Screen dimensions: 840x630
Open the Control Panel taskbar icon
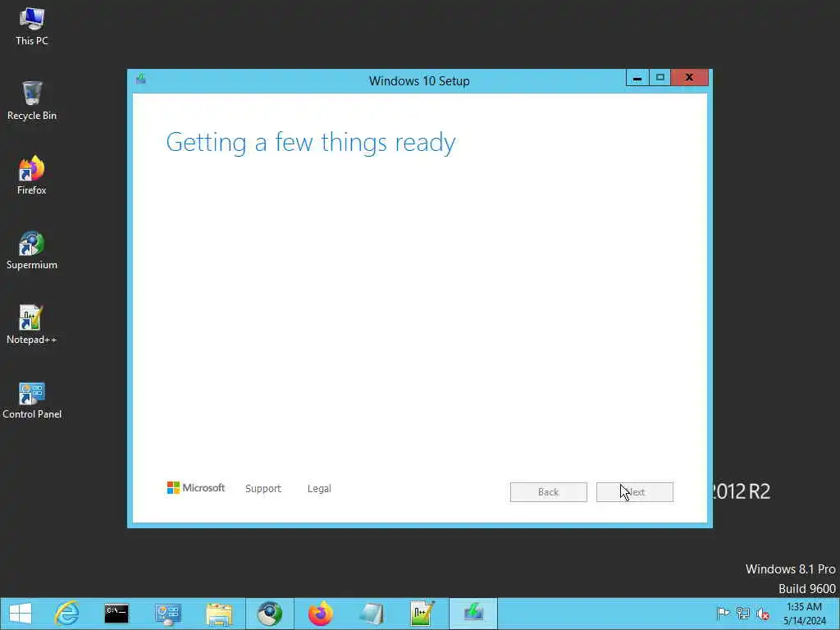(x=167, y=614)
